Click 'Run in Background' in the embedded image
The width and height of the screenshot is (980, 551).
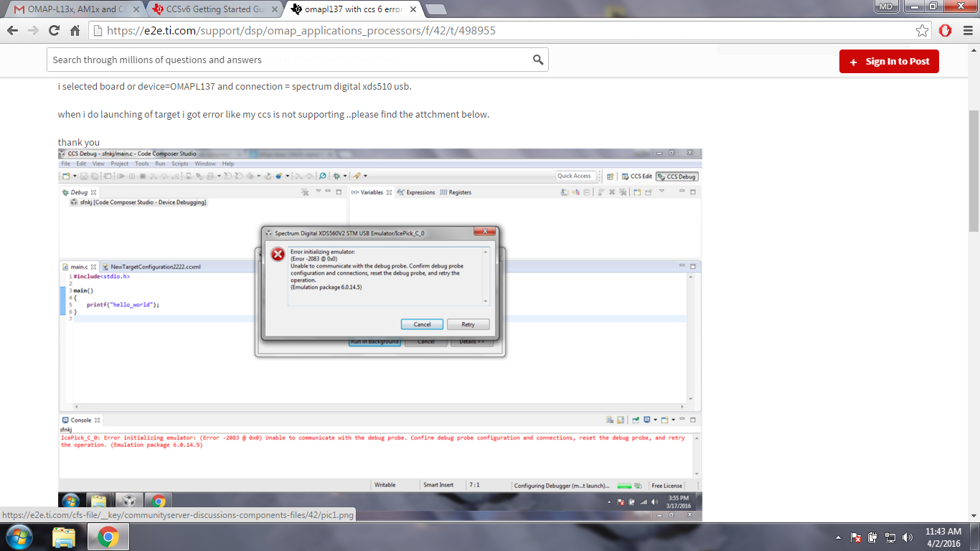click(374, 342)
